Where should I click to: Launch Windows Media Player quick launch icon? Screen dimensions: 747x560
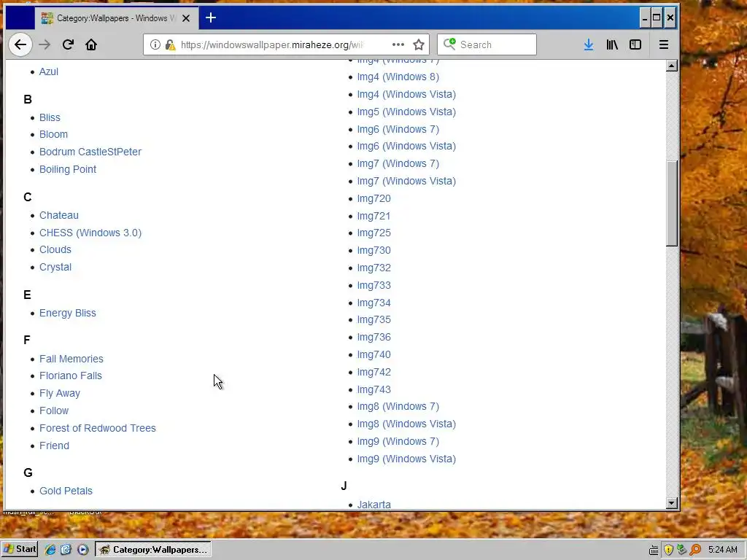pyautogui.click(x=83, y=550)
